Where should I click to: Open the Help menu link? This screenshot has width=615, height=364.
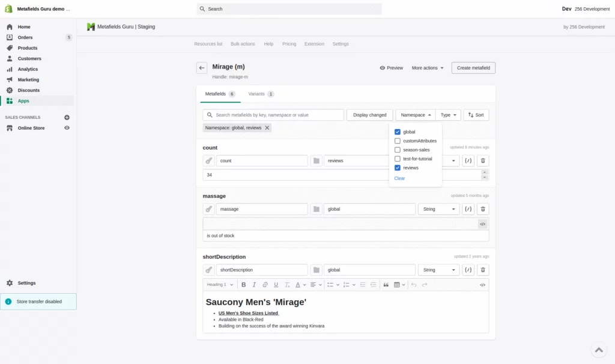coord(268,44)
